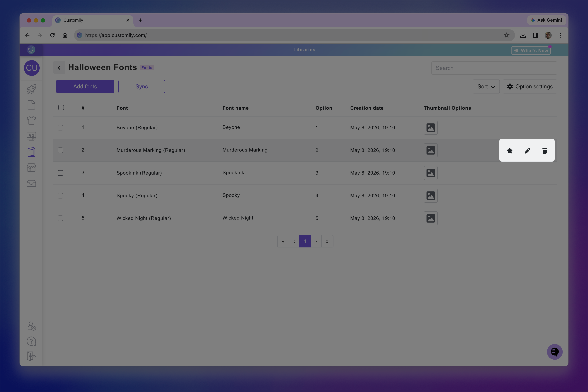
Task: Switch to the Customily browser tab
Action: [x=93, y=20]
